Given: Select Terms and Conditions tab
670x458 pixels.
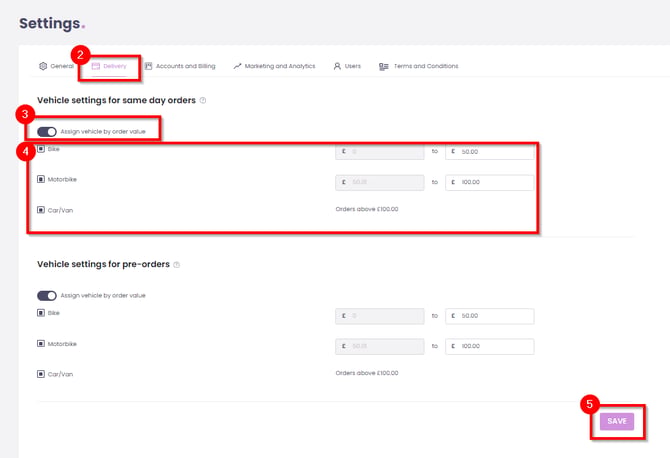Looking at the screenshot, I should [x=418, y=66].
